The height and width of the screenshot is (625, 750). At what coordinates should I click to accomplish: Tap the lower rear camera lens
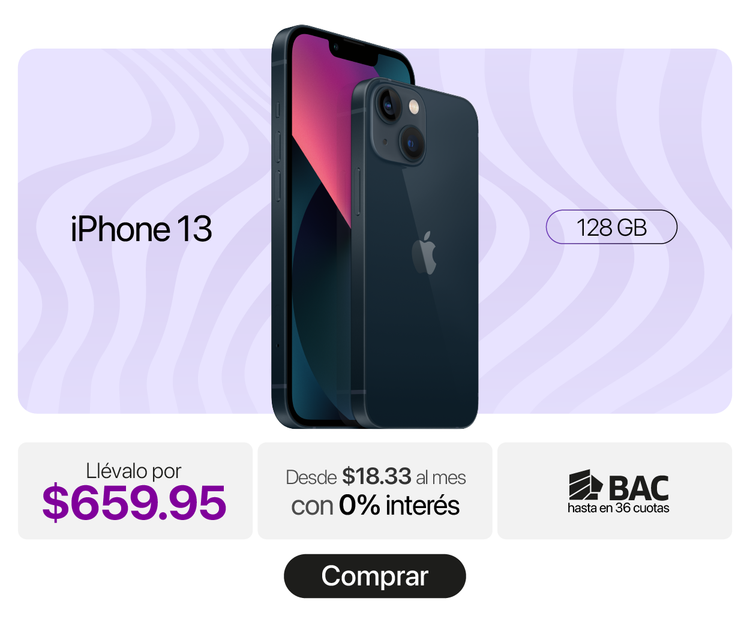point(412,141)
